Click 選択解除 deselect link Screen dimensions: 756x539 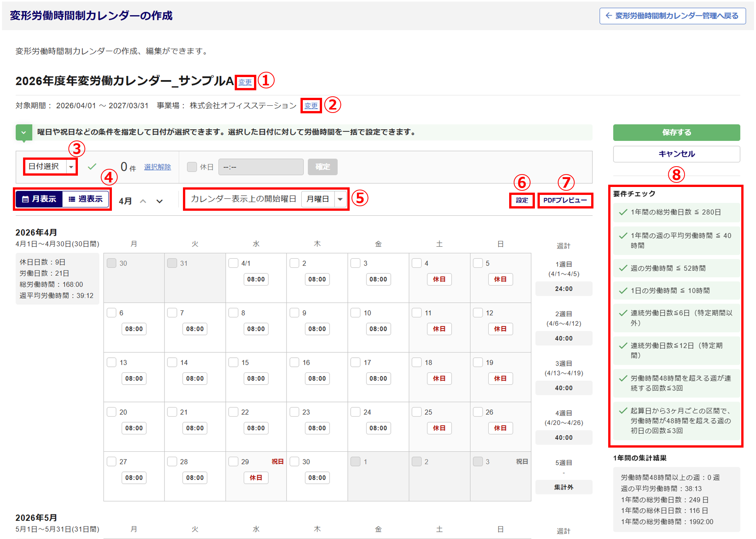[x=157, y=167]
